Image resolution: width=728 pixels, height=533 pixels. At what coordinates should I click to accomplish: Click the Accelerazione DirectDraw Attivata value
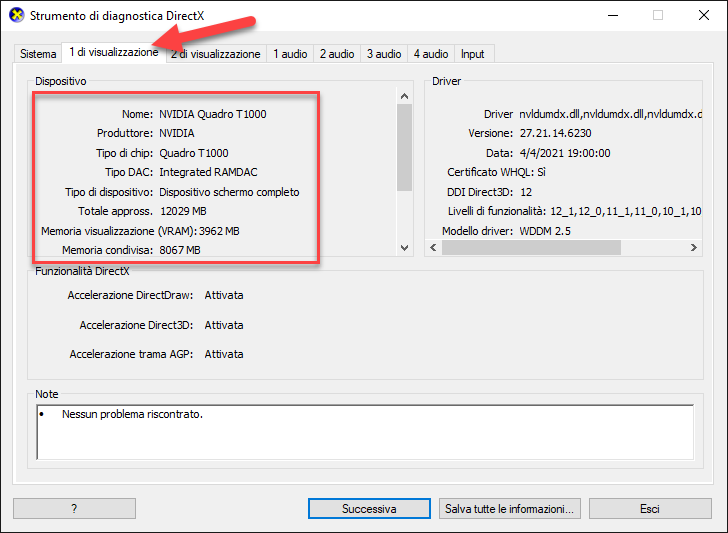[224, 295]
